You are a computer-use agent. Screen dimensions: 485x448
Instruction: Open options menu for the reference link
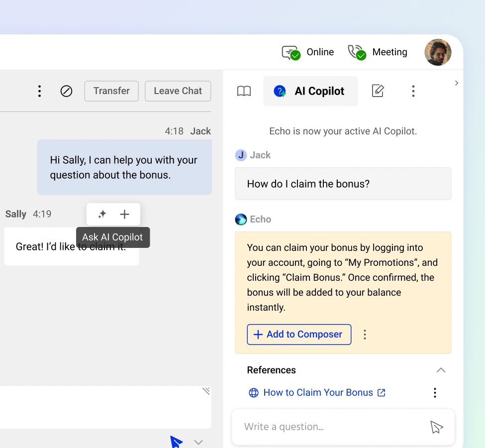[x=435, y=393]
